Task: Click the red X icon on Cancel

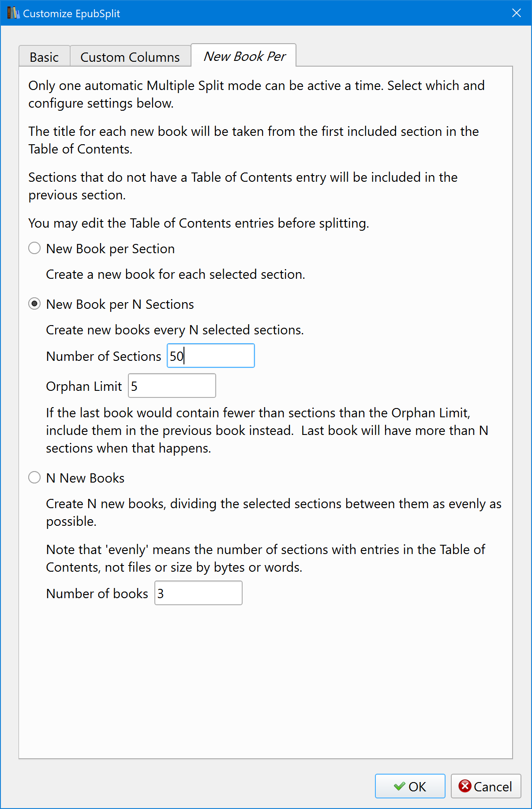Action: (x=465, y=786)
